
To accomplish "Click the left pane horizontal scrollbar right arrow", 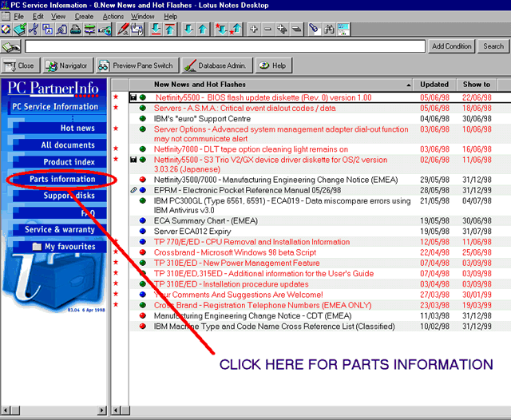I will pos(103,410).
